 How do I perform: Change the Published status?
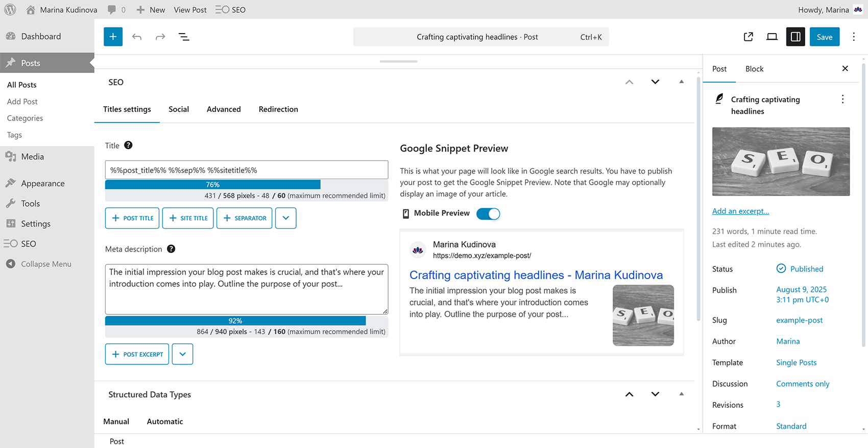point(800,269)
